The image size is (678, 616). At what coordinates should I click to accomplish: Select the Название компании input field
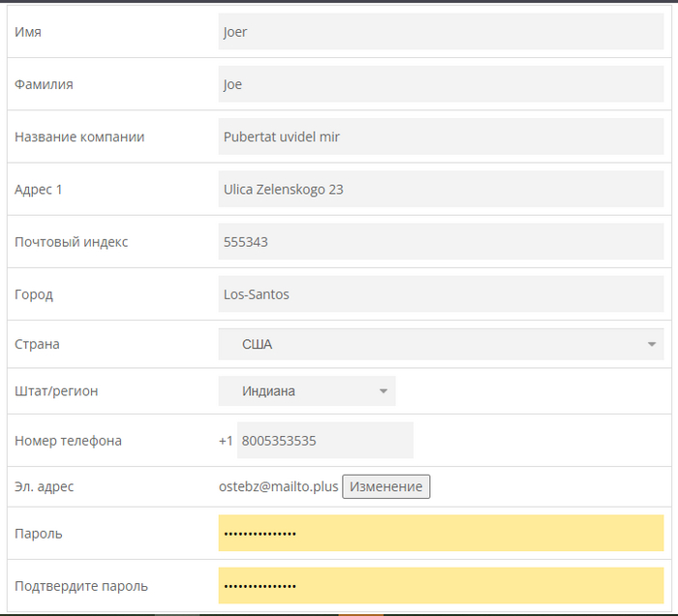tap(441, 137)
